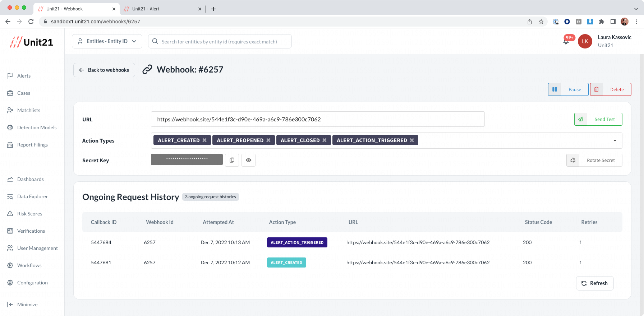Toggle browser side panel icon
The height and width of the screenshot is (316, 644).
613,22
